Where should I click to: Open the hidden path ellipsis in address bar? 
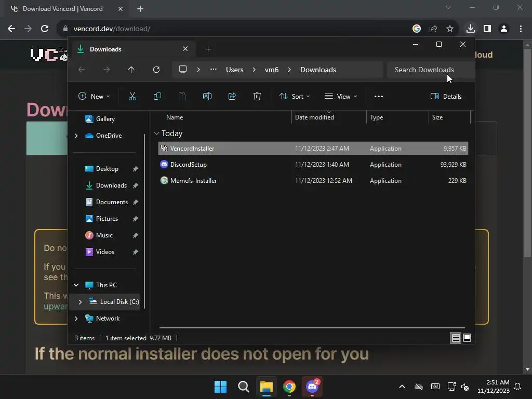point(214,69)
